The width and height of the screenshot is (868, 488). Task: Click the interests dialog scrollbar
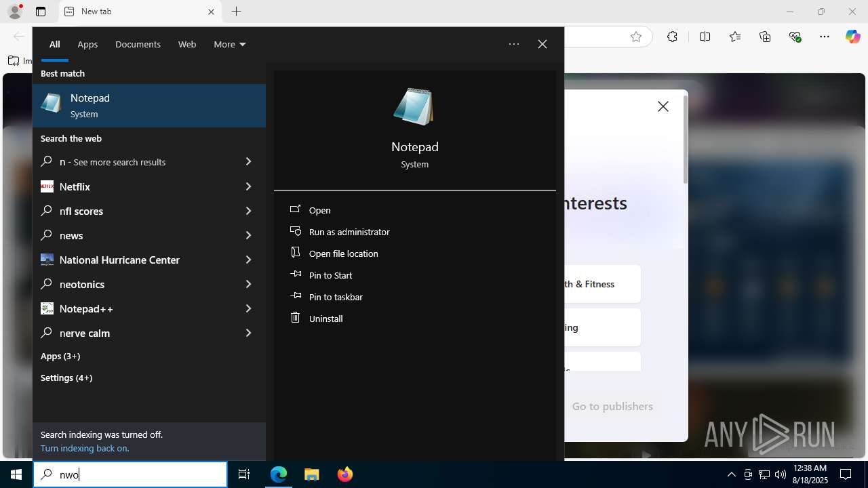pyautogui.click(x=686, y=140)
